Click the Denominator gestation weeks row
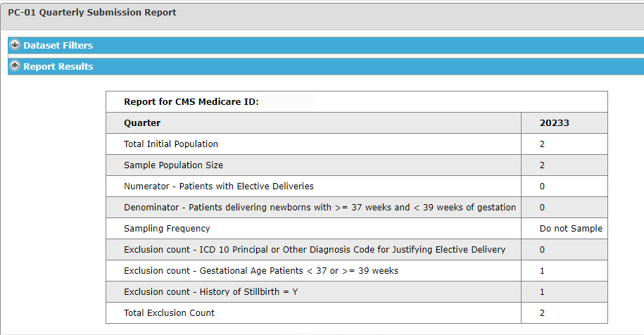The width and height of the screenshot is (644, 335). [357, 208]
